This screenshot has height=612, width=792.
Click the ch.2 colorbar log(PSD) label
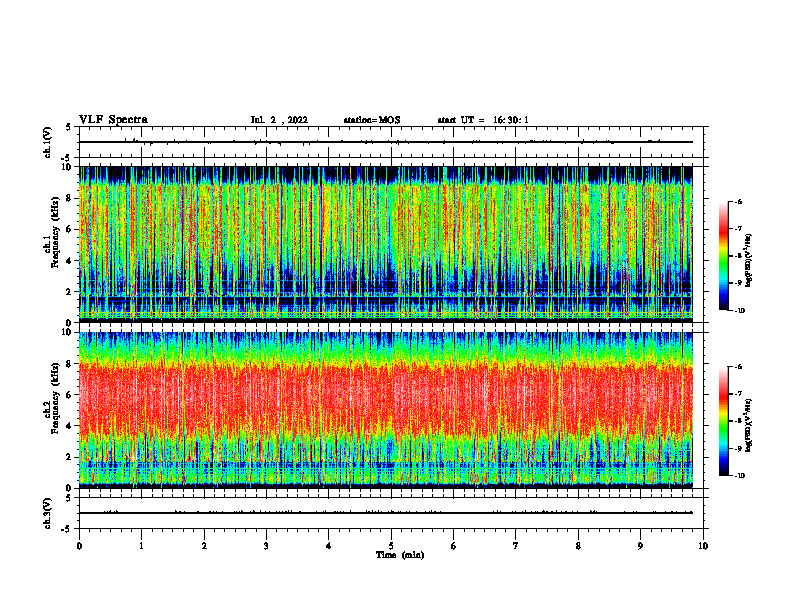click(x=749, y=424)
